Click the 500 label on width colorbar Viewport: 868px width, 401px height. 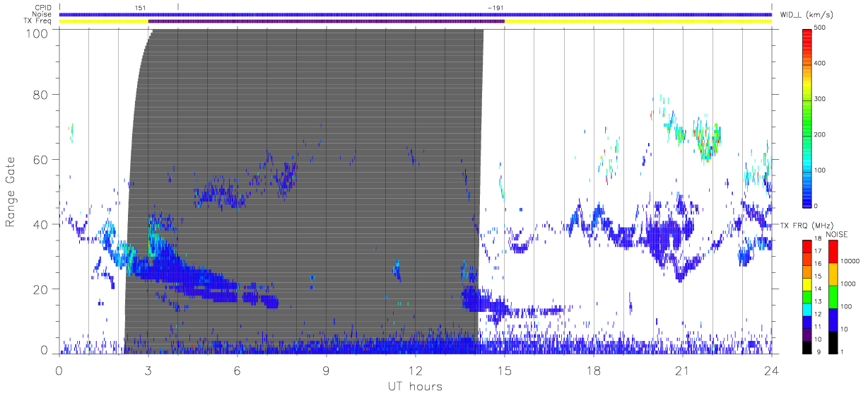821,28
